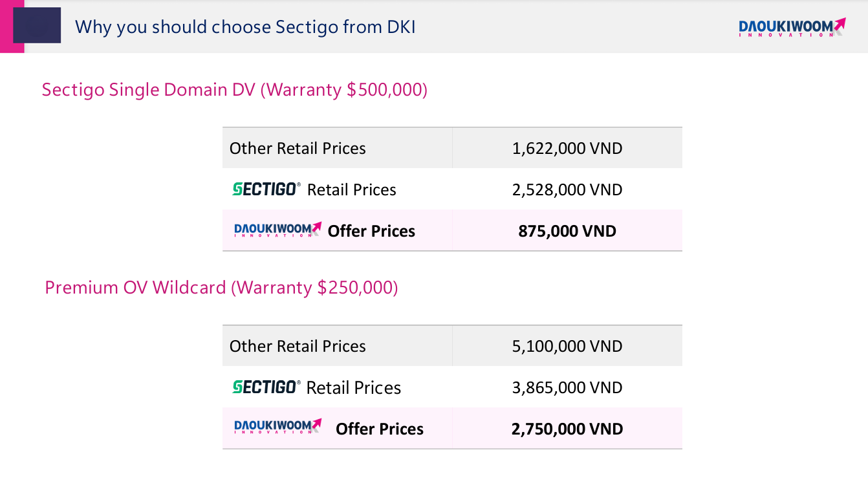This screenshot has height=485, width=868.
Task: Click the "Offer Prices" label in the OV Wildcard table
Action: (x=380, y=429)
